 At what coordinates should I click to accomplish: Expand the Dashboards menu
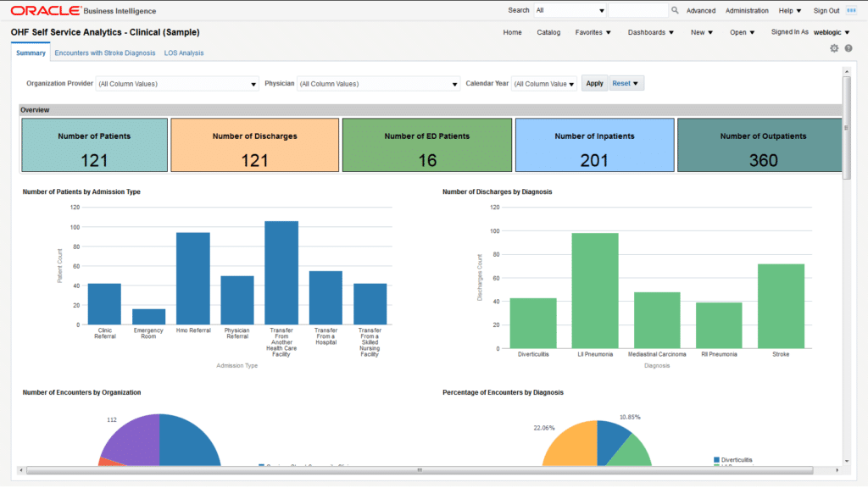point(650,33)
